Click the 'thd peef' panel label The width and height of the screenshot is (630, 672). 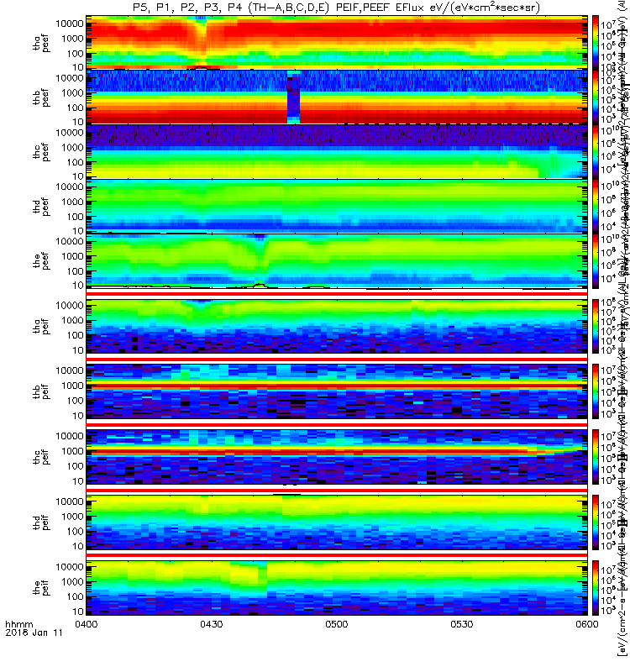(x=40, y=207)
